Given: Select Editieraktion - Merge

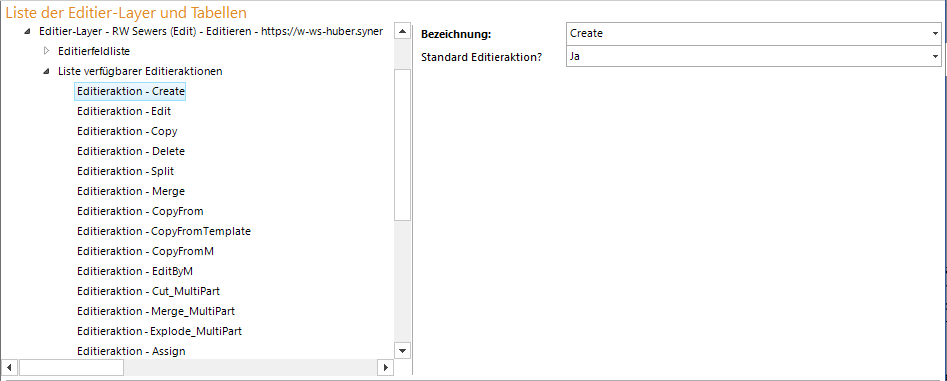Looking at the screenshot, I should (131, 191).
